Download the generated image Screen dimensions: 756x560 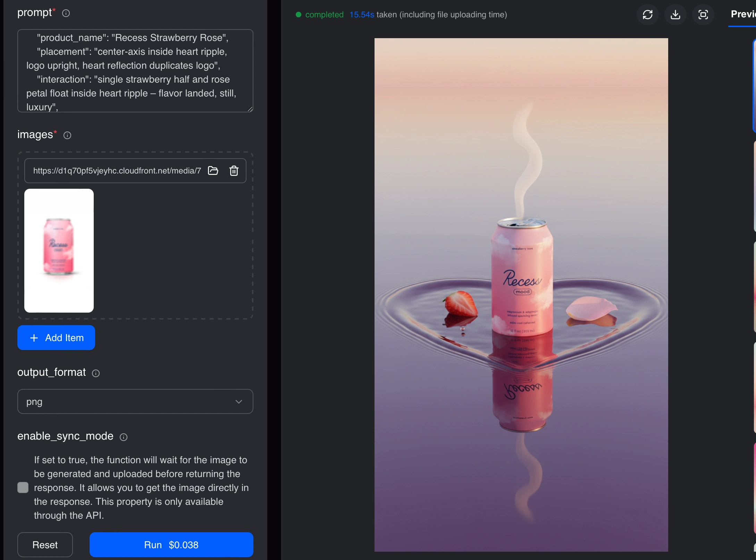coord(675,15)
